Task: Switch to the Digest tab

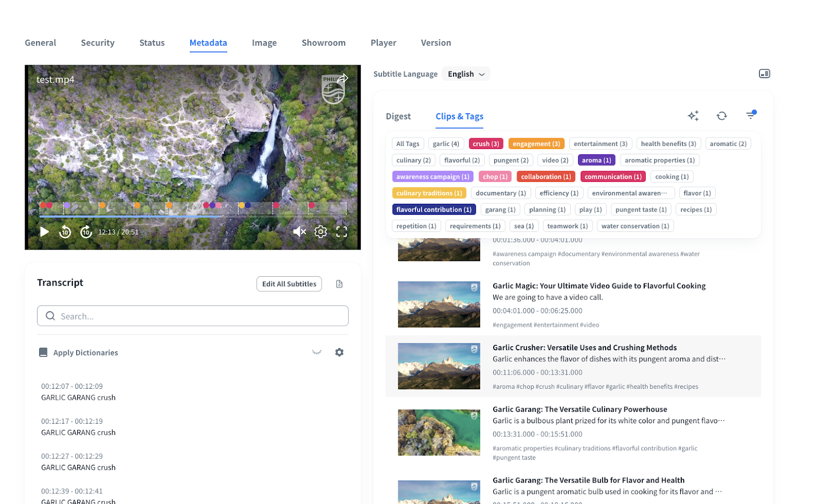Action: 398,116
